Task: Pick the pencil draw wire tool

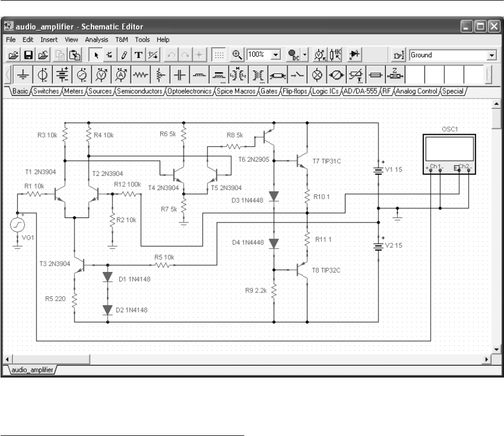Action: [x=124, y=55]
